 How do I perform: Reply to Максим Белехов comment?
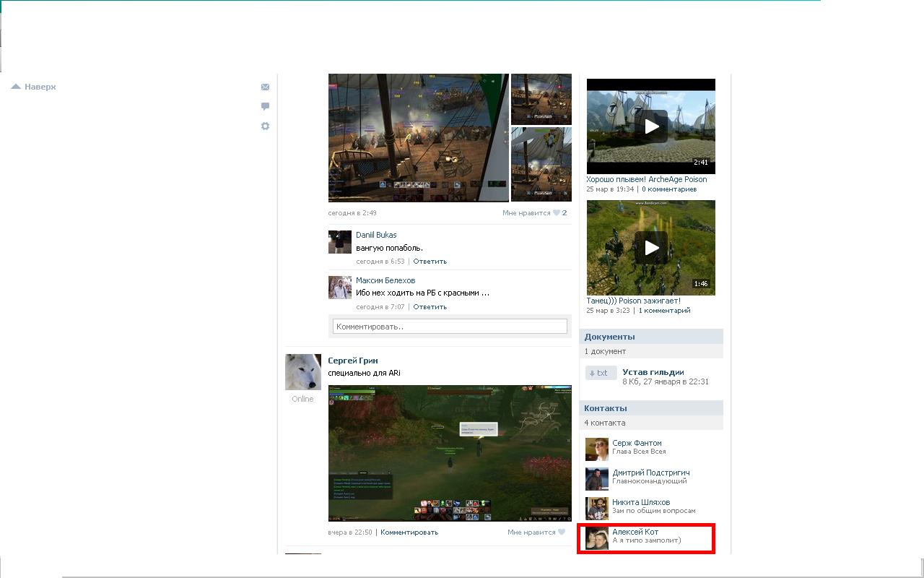tap(430, 307)
